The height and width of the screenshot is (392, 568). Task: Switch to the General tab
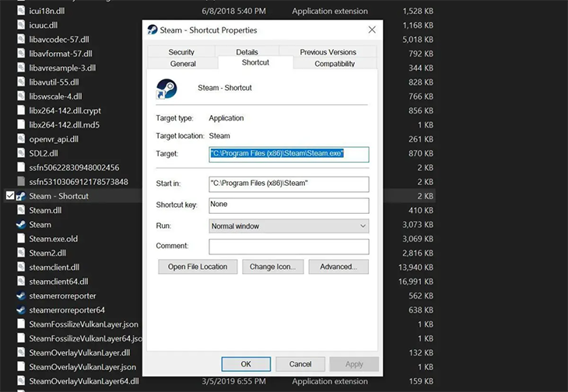click(x=183, y=63)
